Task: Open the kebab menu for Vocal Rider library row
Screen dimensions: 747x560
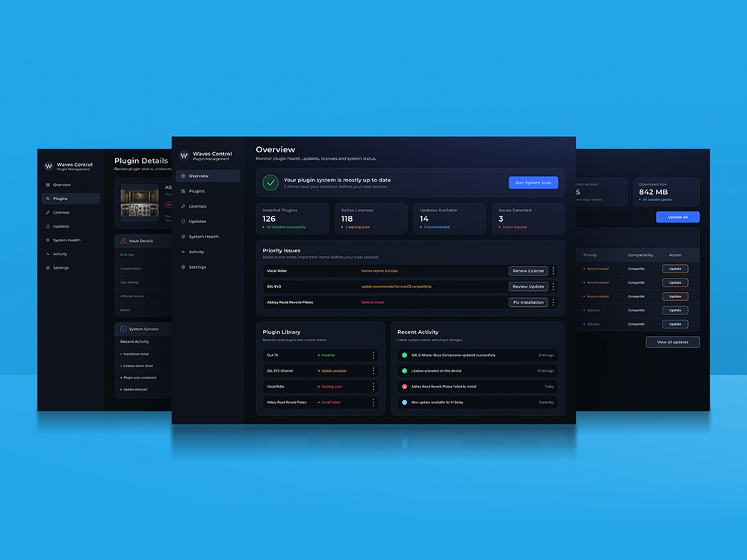Action: pyautogui.click(x=373, y=387)
